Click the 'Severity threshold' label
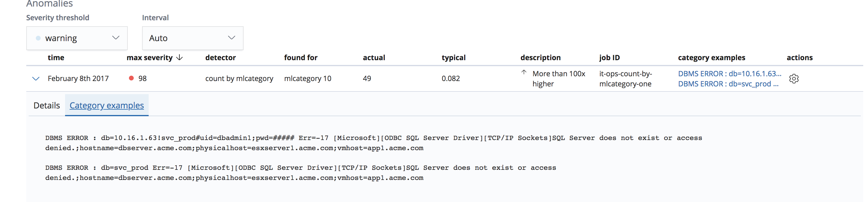This screenshot has height=202, width=868. pyautogui.click(x=58, y=18)
